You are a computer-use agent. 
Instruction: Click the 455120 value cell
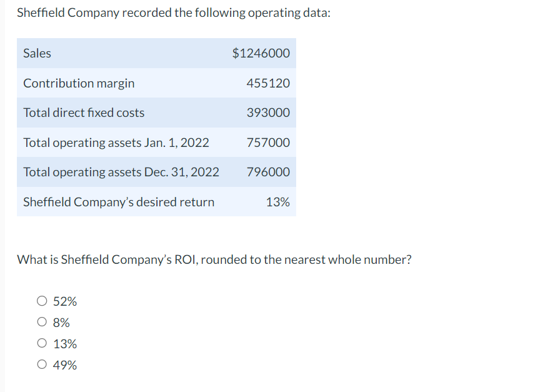point(267,83)
